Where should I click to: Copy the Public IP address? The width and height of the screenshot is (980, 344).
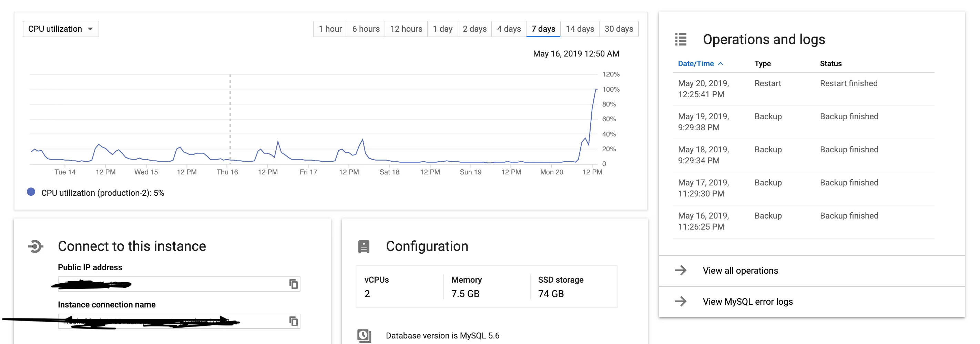293,284
